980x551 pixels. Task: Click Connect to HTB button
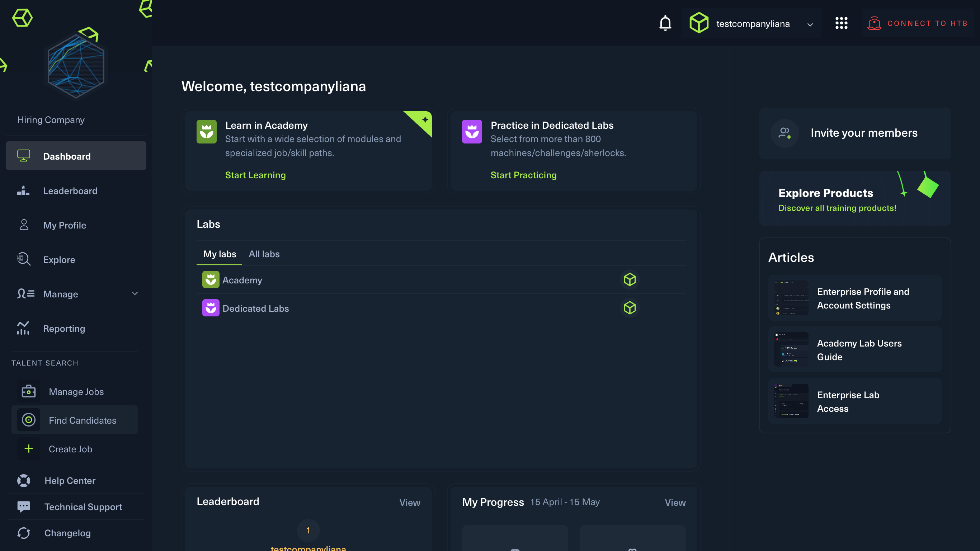918,23
